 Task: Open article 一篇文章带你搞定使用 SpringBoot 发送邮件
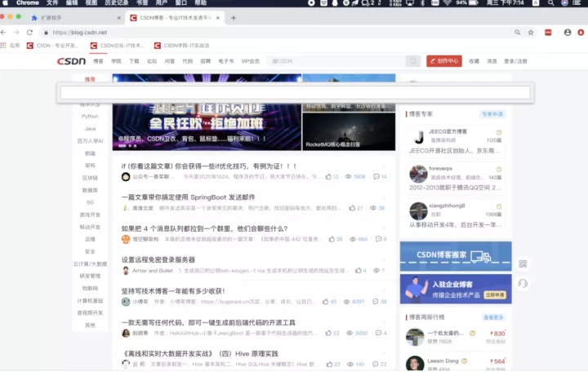click(189, 197)
